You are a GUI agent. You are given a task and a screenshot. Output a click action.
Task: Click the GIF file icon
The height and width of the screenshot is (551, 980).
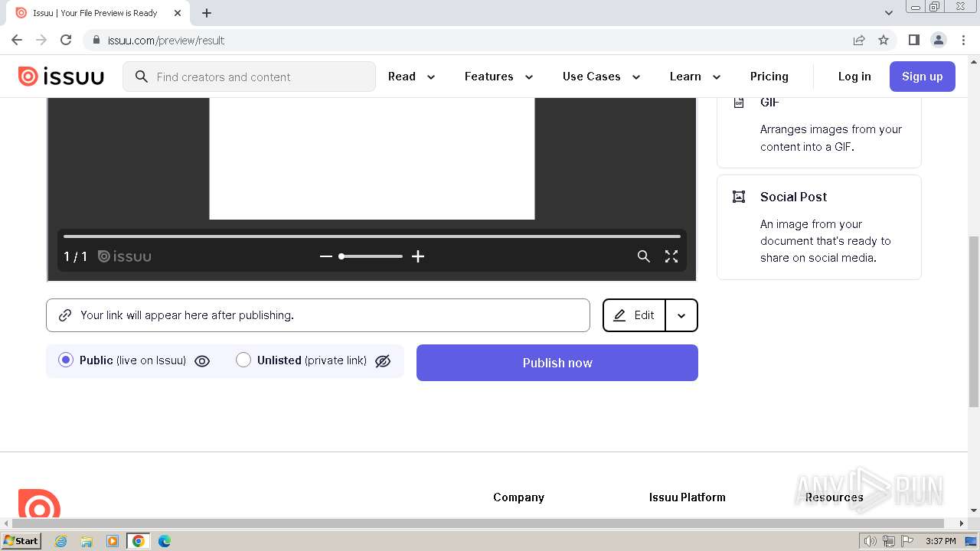click(739, 103)
